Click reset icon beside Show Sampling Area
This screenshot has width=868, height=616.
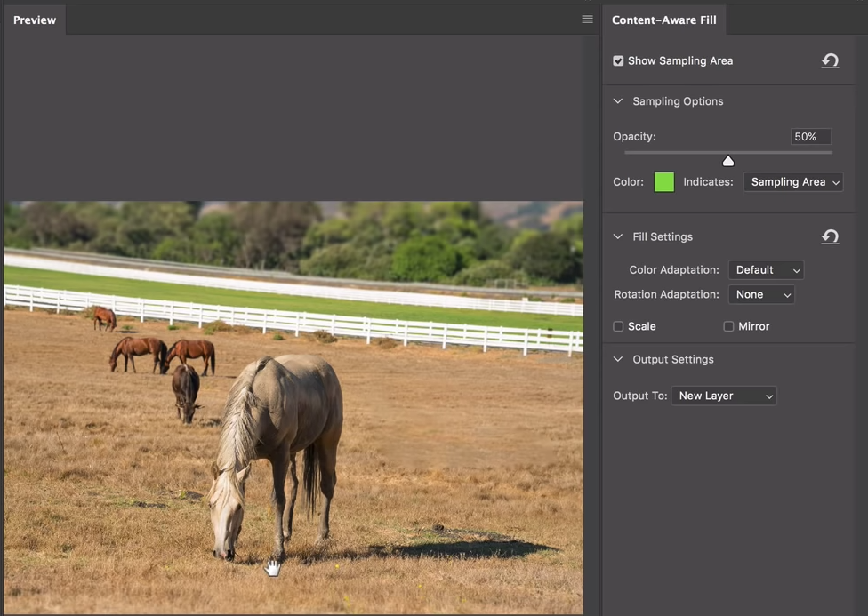click(x=830, y=61)
